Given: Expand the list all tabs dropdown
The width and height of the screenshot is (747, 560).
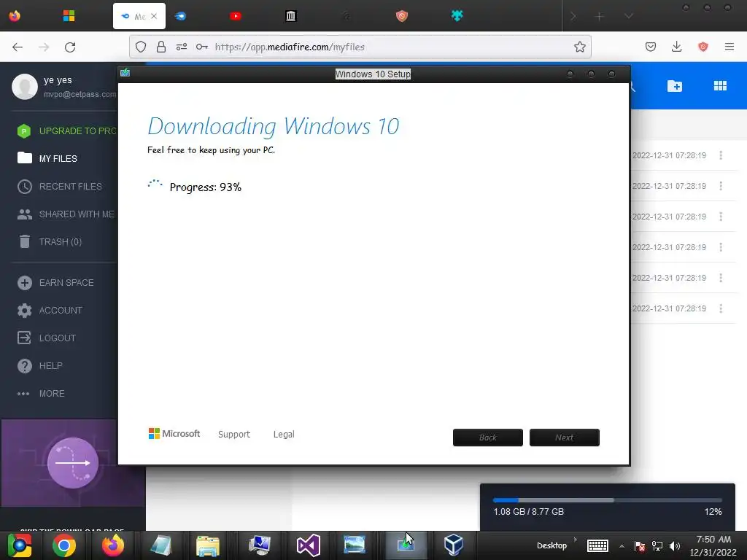Looking at the screenshot, I should pos(628,16).
